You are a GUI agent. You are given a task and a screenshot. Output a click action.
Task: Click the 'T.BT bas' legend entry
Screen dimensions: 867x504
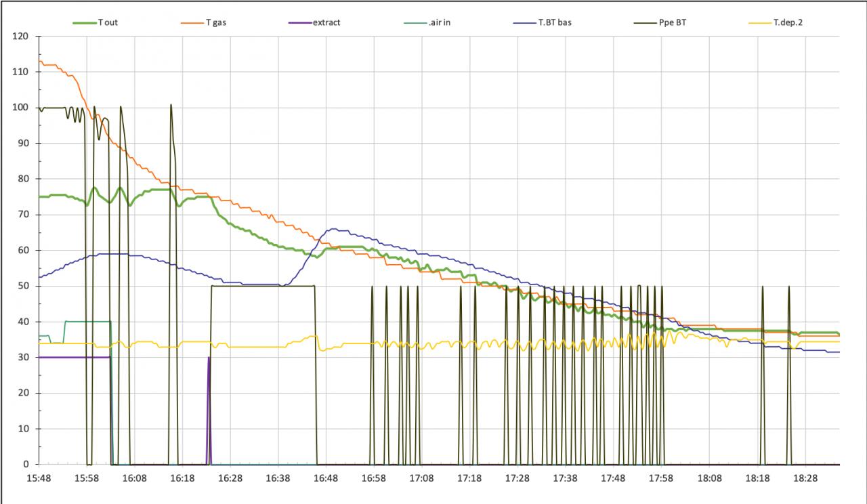pyautogui.click(x=542, y=22)
